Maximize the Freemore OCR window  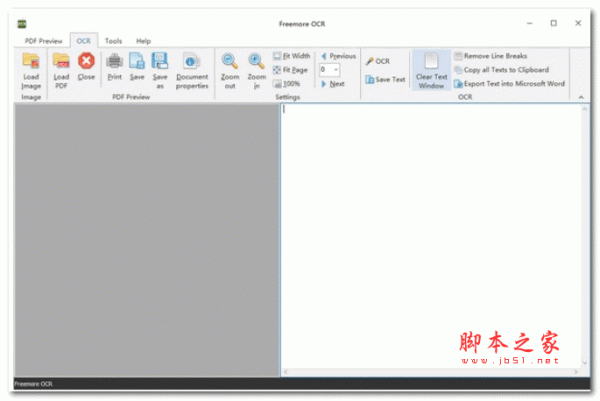tap(554, 23)
